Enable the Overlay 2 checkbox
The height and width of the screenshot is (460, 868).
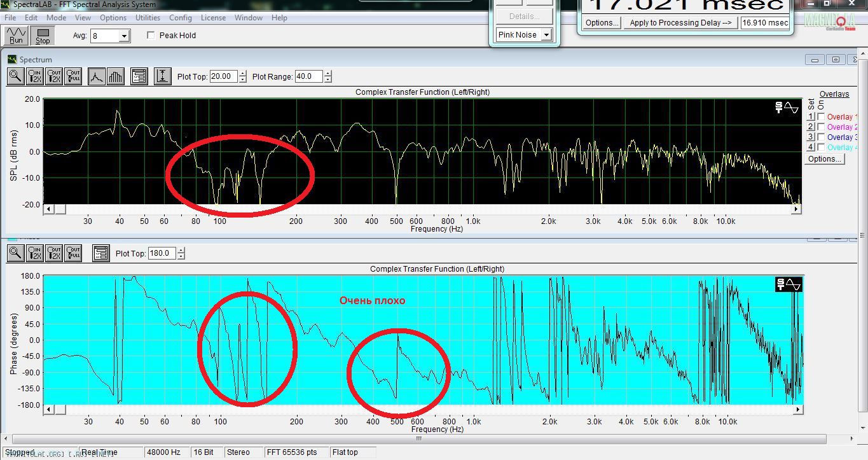click(821, 127)
